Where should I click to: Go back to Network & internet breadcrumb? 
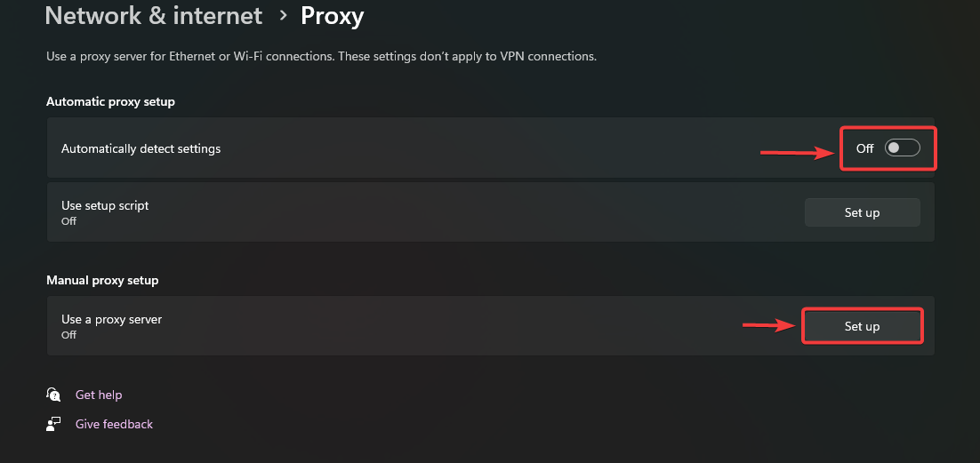(154, 15)
